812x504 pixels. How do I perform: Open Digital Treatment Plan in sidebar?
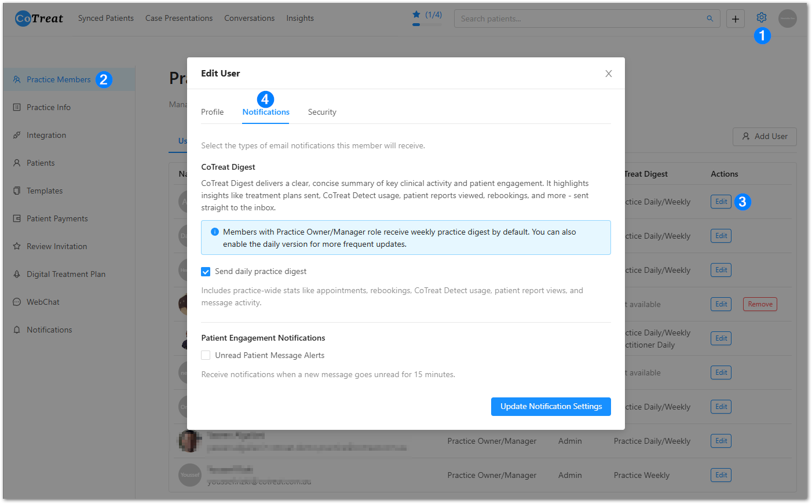tap(65, 274)
